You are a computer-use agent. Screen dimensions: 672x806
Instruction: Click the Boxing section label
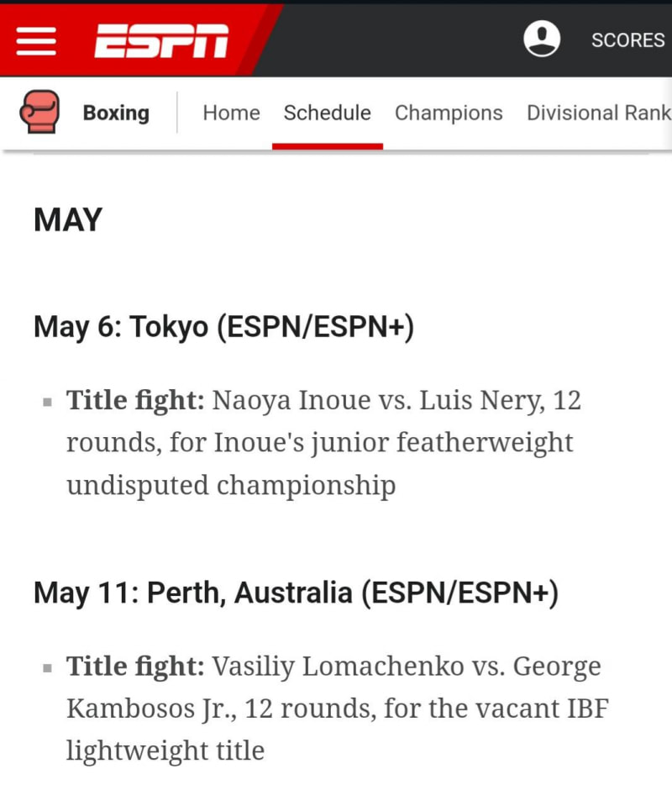click(x=116, y=113)
